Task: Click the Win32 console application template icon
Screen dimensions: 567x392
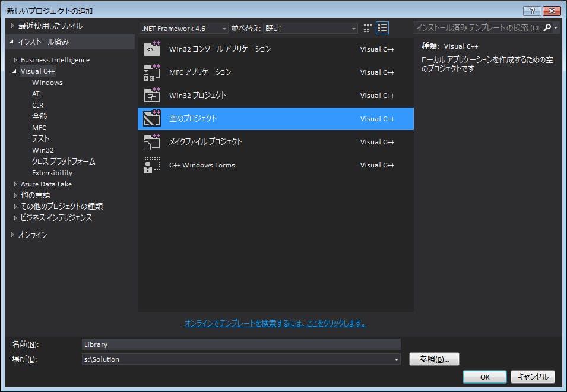Action: (152, 49)
